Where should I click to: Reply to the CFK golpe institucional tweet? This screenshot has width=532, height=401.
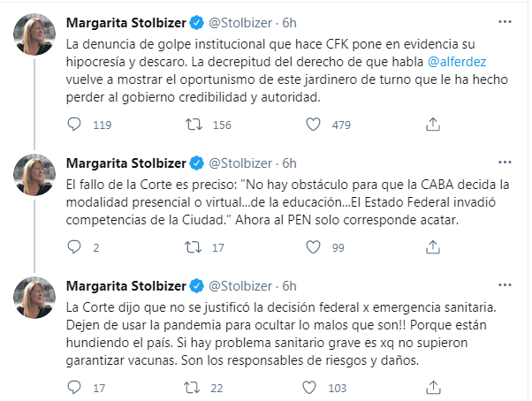pos(74,125)
